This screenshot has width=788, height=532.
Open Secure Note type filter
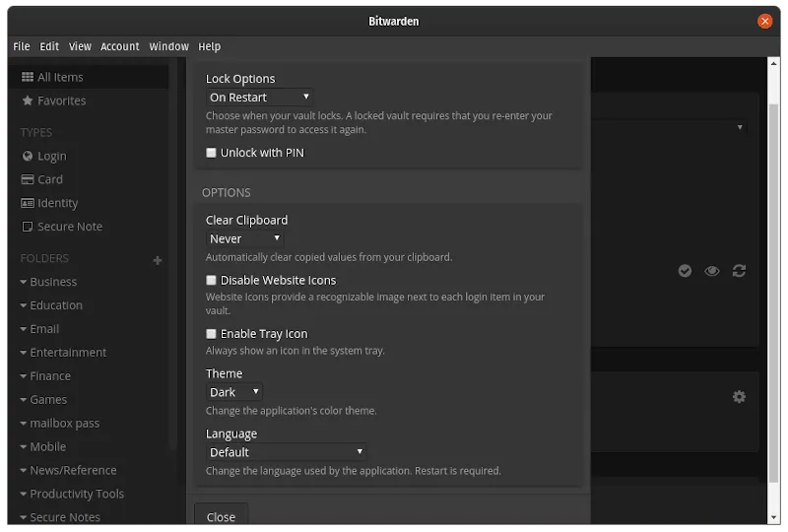(69, 227)
